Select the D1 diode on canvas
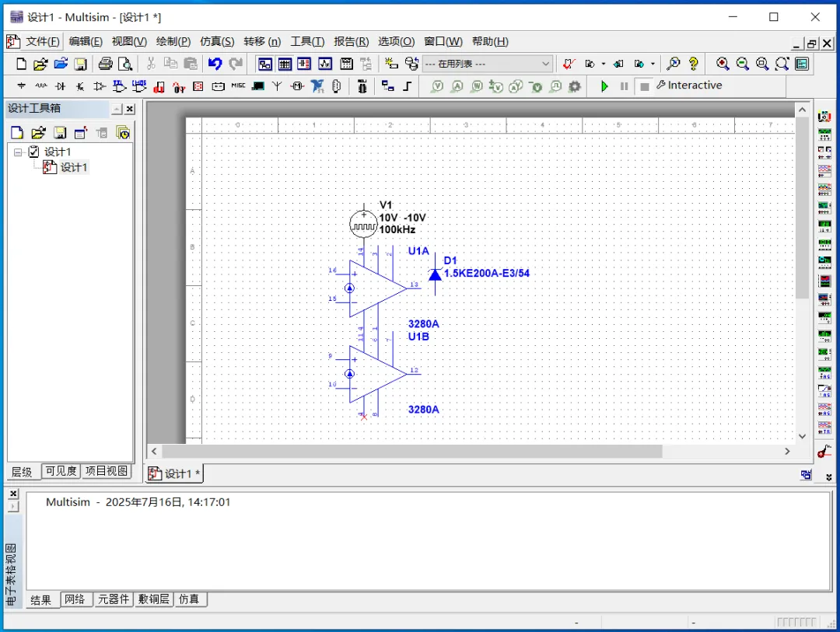 click(435, 274)
